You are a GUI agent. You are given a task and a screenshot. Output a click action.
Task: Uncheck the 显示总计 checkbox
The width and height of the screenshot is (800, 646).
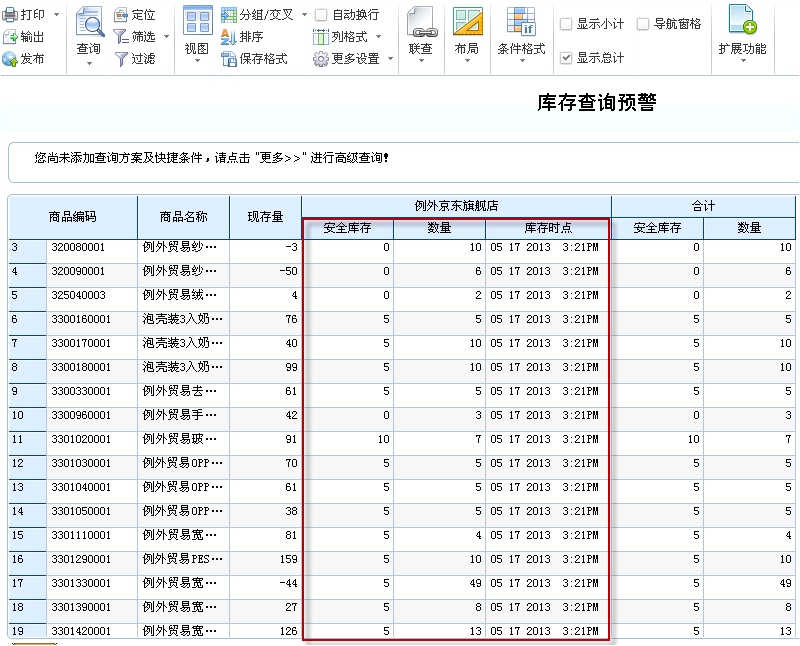[566, 58]
